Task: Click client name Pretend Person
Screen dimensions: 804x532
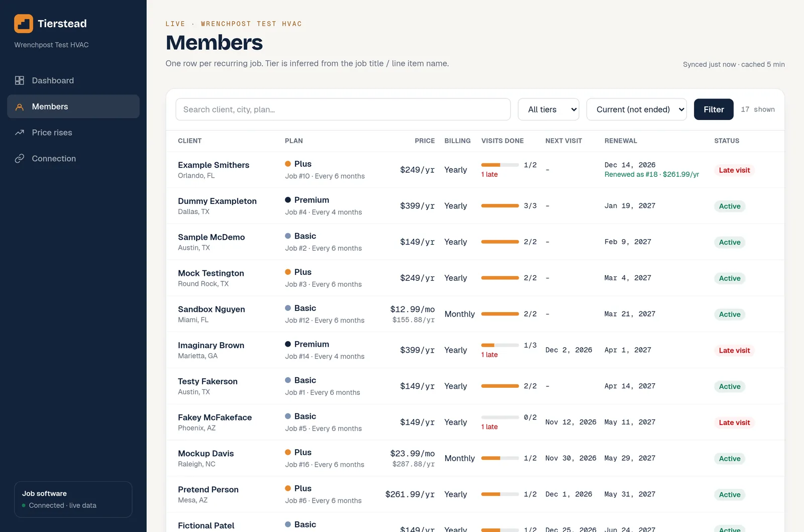Action: (x=208, y=490)
